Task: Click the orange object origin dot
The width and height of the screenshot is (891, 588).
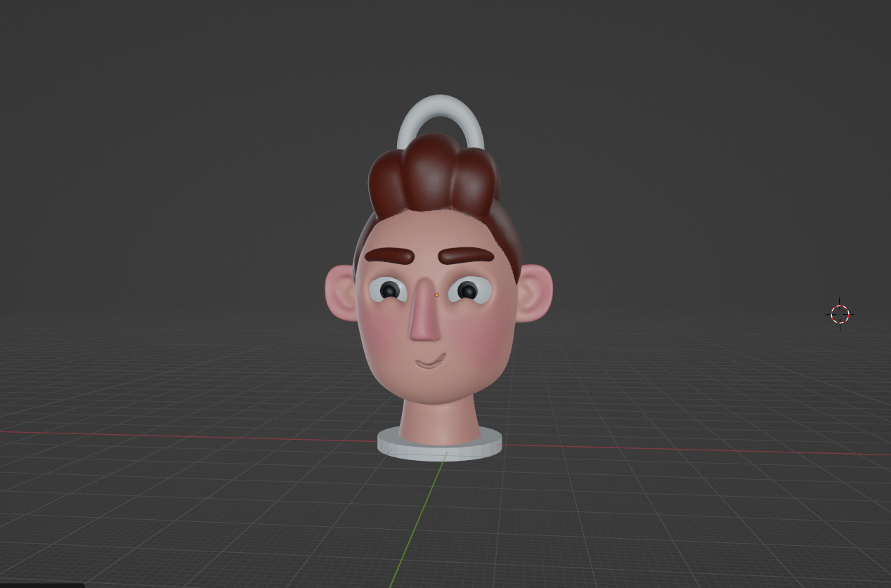Action: click(x=437, y=295)
